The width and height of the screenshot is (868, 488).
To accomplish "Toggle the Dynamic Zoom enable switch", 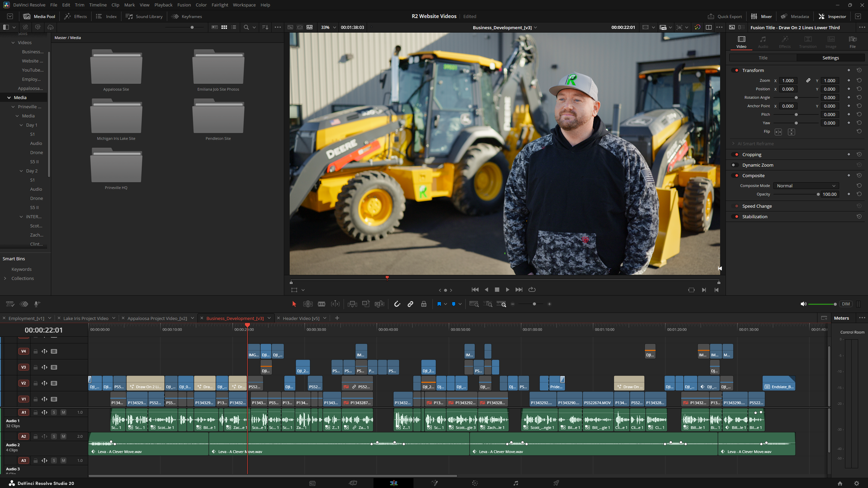I will pyautogui.click(x=734, y=165).
